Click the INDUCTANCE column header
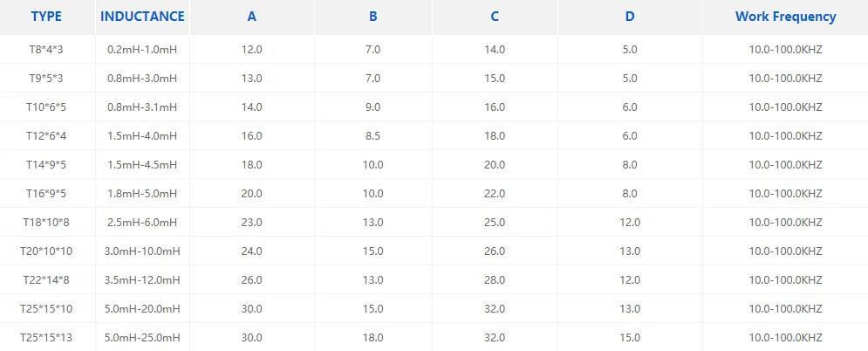The width and height of the screenshot is (868, 351). [x=142, y=17]
